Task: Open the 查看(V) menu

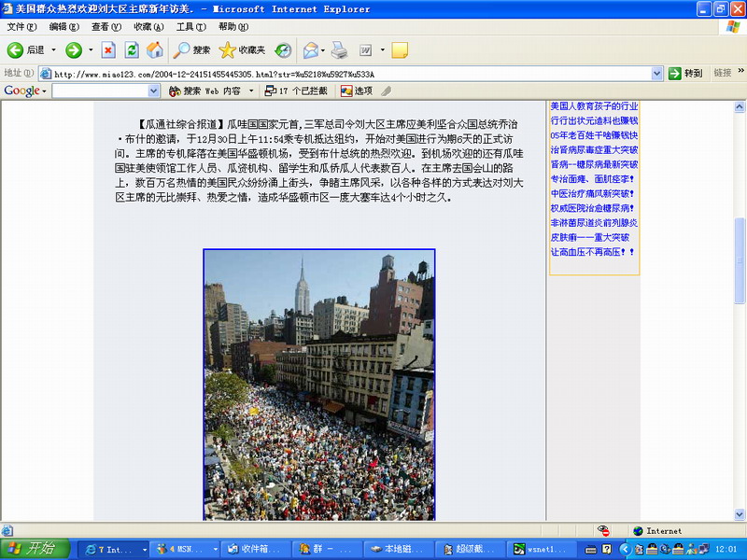Action: [106, 27]
